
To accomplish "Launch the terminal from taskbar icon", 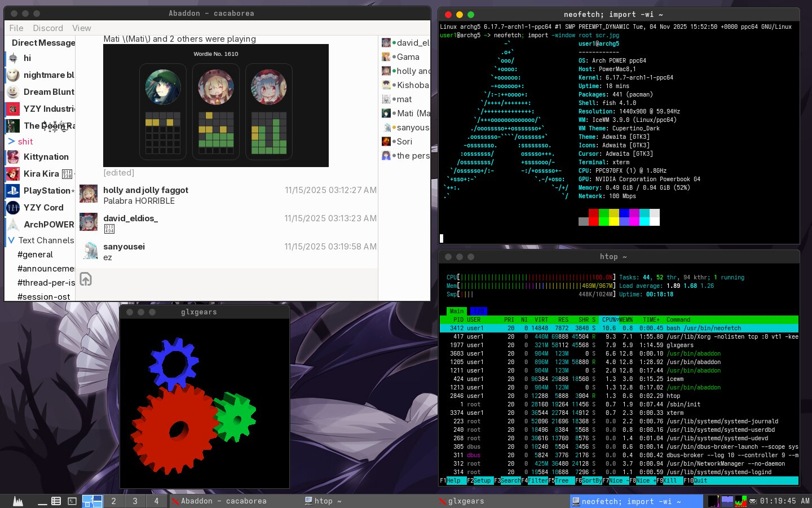I will click(x=72, y=501).
